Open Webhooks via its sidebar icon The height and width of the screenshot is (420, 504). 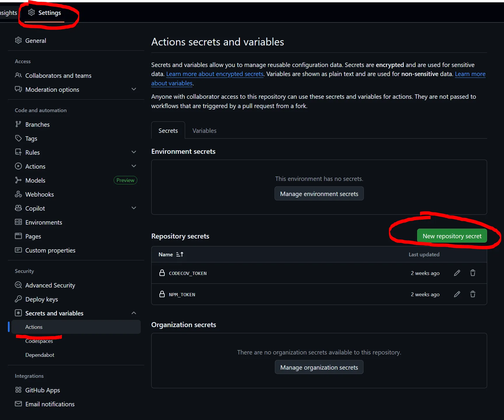pyautogui.click(x=18, y=194)
